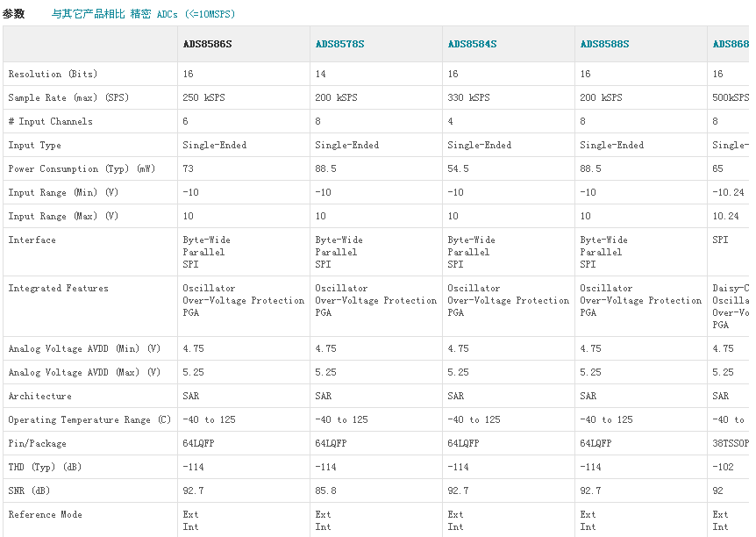The height and width of the screenshot is (537, 756).
Task: Select the 54.5 power consumption value
Action: point(458,168)
